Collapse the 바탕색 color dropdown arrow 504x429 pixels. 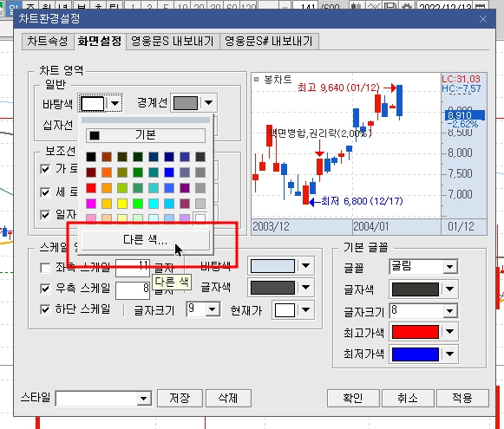115,103
